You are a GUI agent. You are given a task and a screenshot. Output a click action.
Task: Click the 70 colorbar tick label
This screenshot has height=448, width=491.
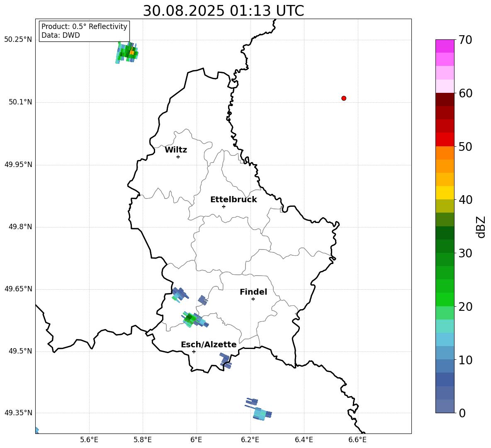(x=465, y=40)
